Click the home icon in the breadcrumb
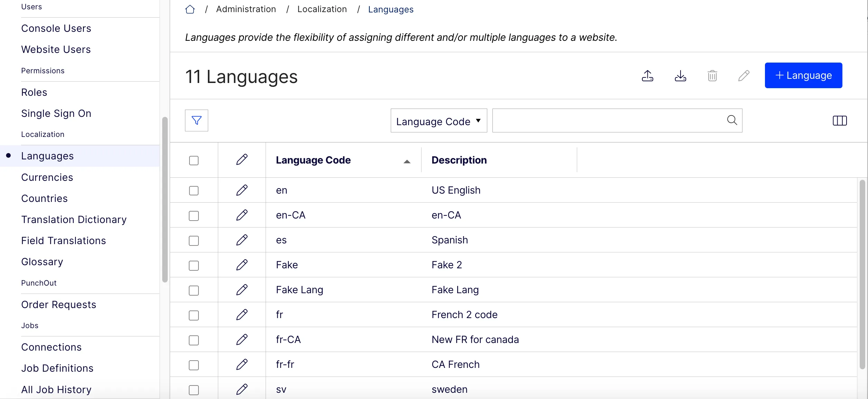This screenshot has width=868, height=399. pos(190,9)
